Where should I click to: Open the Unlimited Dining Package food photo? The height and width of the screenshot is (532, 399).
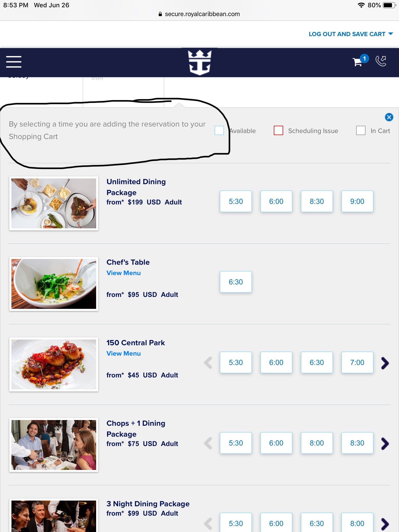[x=54, y=203]
